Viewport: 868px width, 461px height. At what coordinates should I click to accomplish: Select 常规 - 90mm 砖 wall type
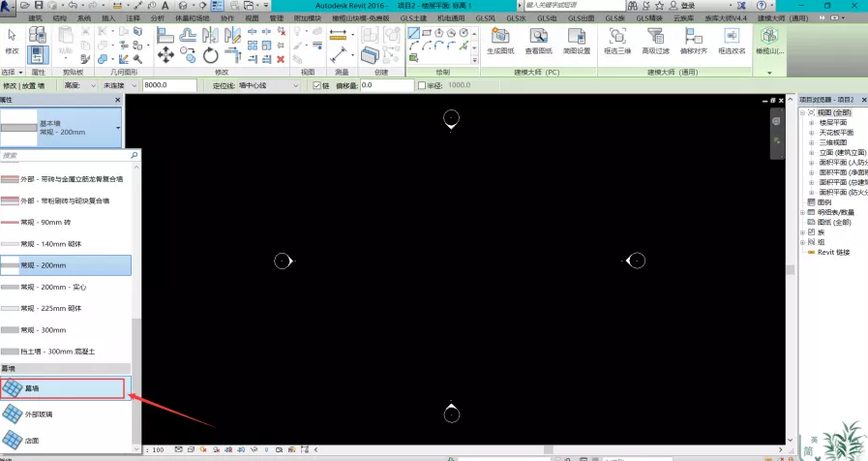coord(66,222)
